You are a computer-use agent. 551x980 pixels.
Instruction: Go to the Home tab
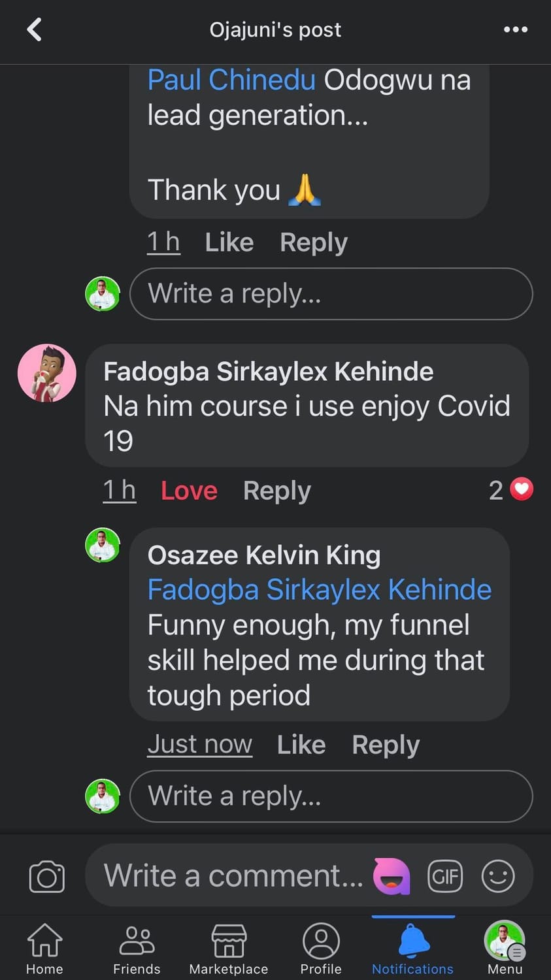[x=44, y=949]
